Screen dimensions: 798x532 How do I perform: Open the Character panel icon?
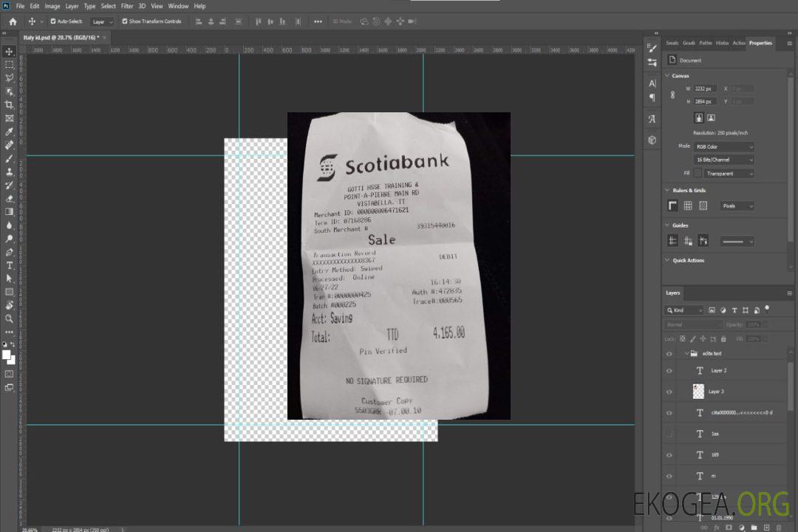click(652, 83)
